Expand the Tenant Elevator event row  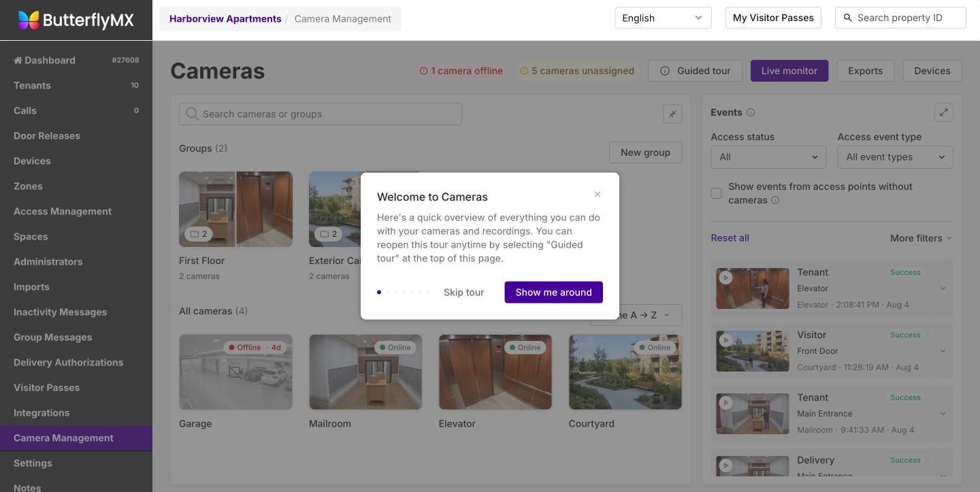pyautogui.click(x=943, y=289)
